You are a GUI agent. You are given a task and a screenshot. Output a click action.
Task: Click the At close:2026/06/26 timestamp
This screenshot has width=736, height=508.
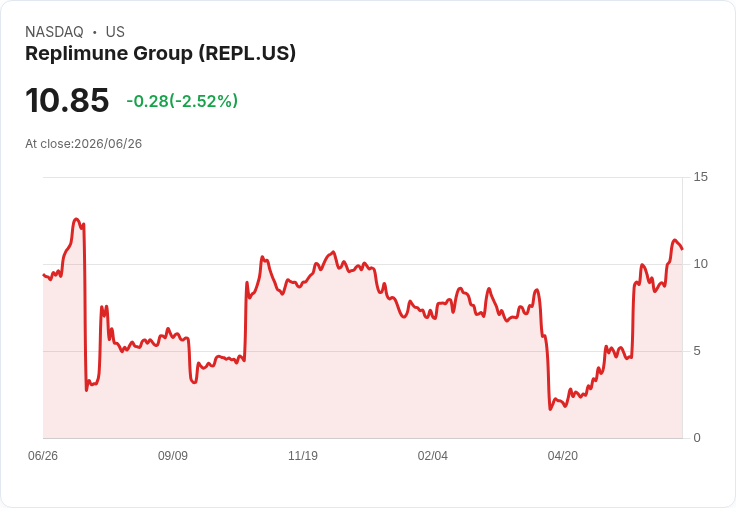click(x=84, y=144)
